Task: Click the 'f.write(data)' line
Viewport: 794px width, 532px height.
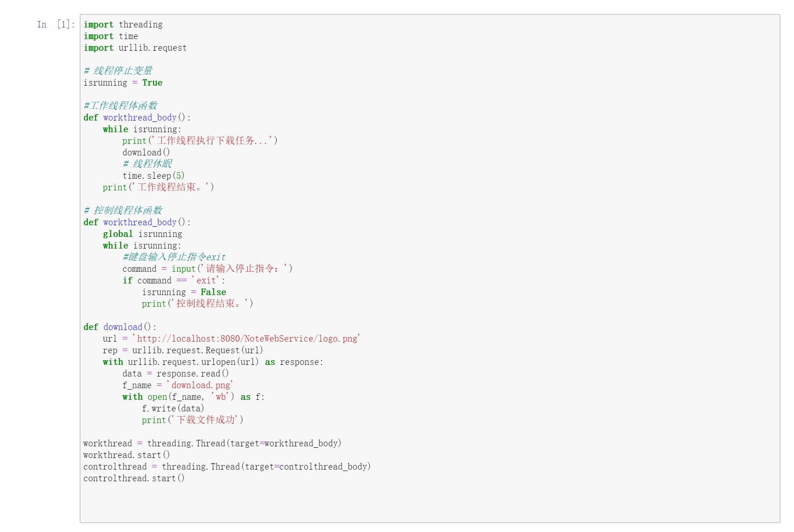Action: 173,408
